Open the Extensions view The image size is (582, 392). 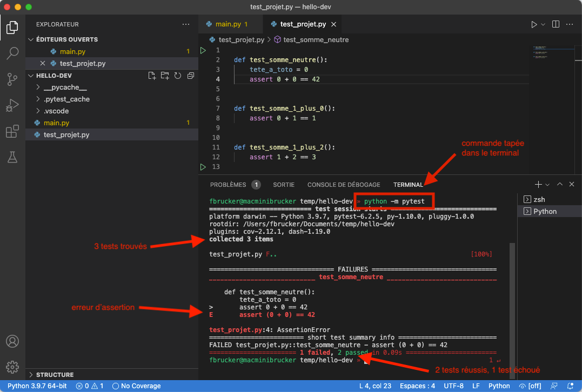tap(12, 131)
